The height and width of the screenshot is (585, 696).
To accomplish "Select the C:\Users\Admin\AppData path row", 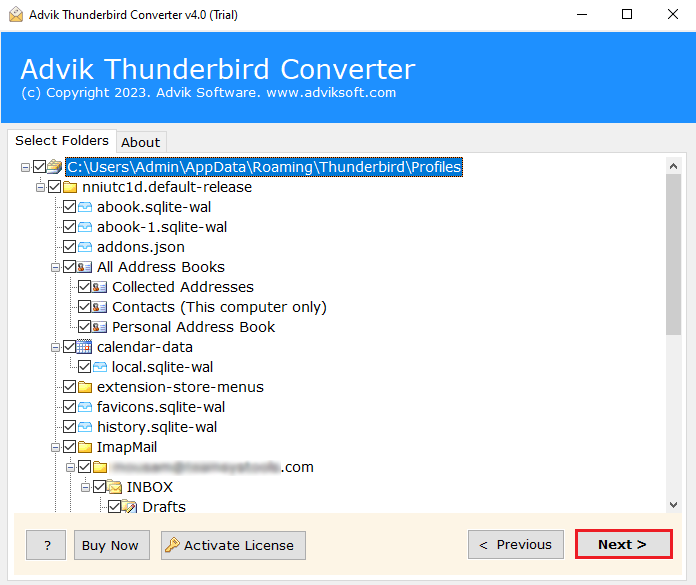I will click(264, 167).
